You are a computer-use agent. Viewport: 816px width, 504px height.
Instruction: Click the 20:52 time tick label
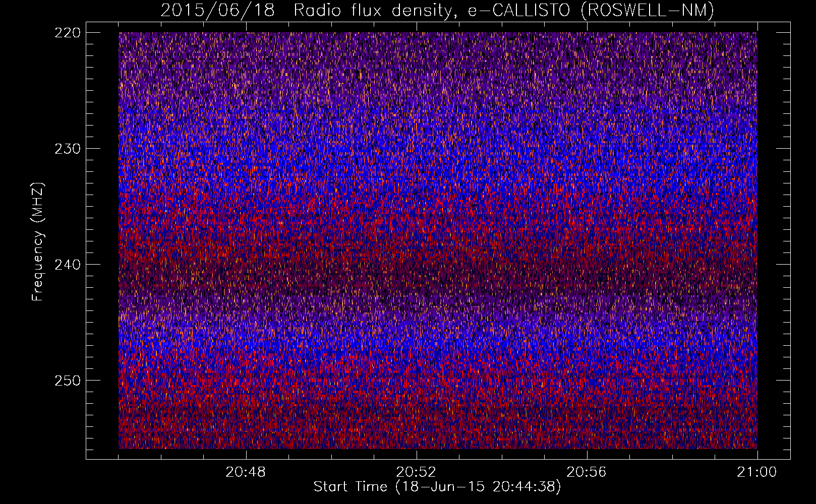(416, 472)
